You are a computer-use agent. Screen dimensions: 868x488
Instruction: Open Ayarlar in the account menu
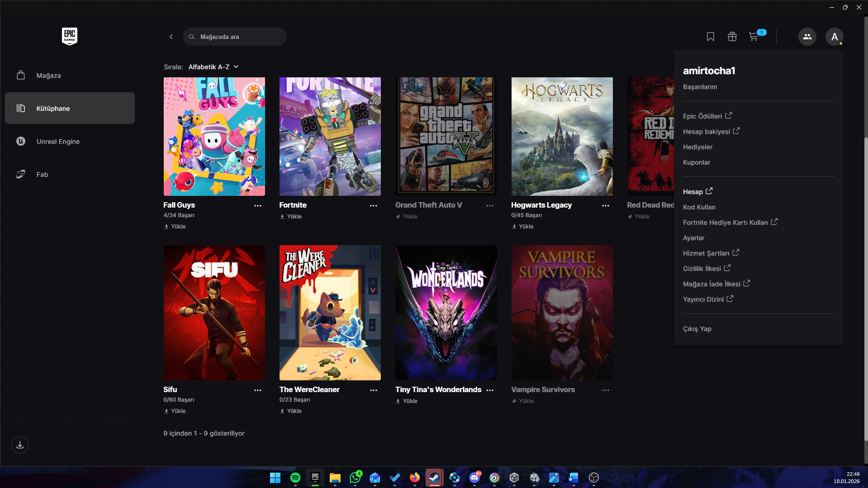pos(694,238)
